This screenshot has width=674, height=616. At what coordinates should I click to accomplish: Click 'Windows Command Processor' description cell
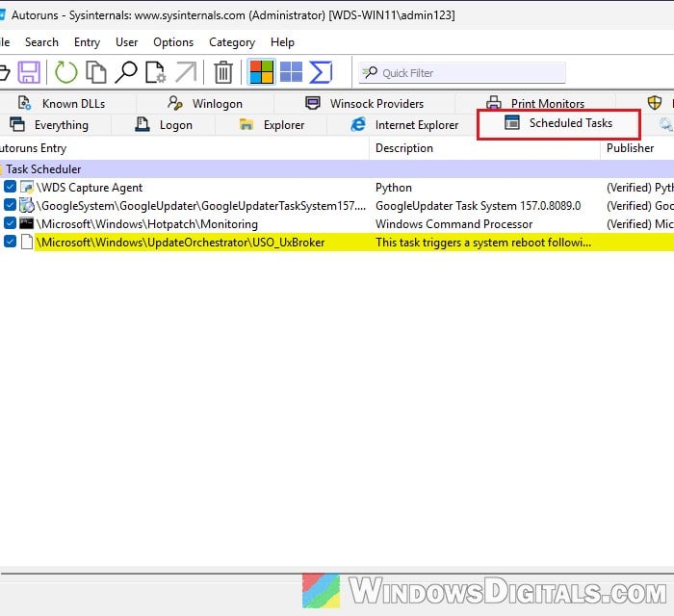454,224
